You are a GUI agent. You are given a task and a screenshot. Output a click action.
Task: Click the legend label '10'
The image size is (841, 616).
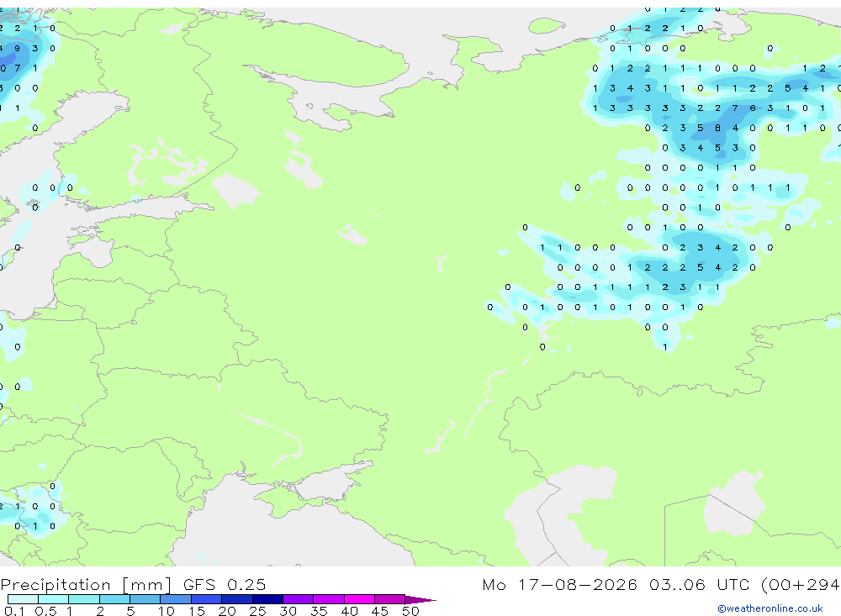(167, 611)
